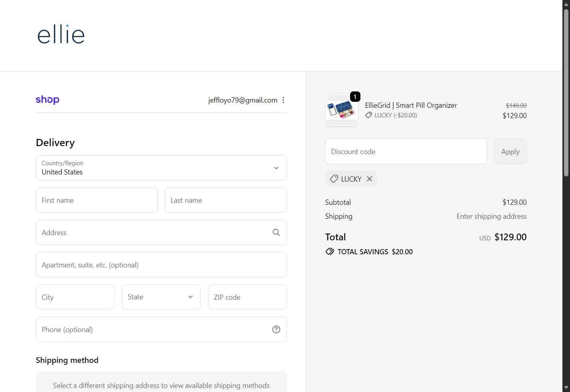Image resolution: width=570 pixels, height=392 pixels.
Task: Focus the Last name field
Action: [x=226, y=200]
